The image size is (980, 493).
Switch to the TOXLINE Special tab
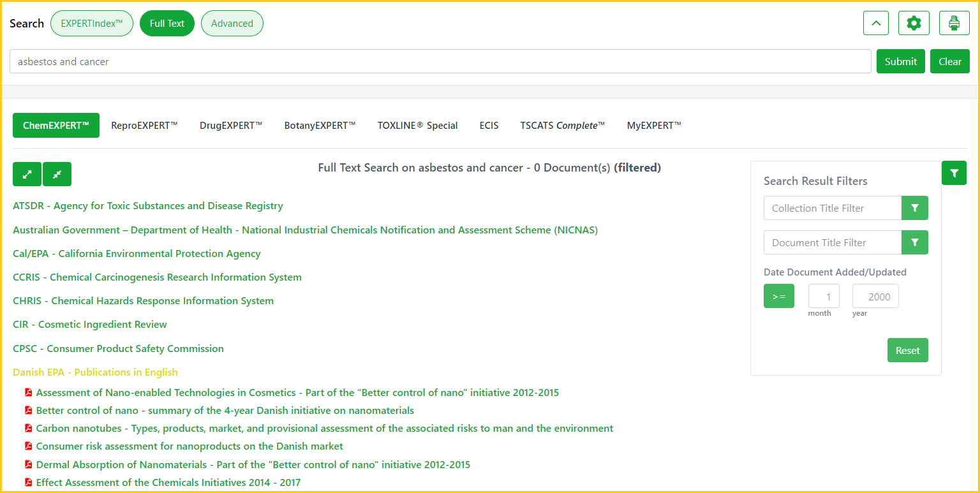(x=417, y=126)
